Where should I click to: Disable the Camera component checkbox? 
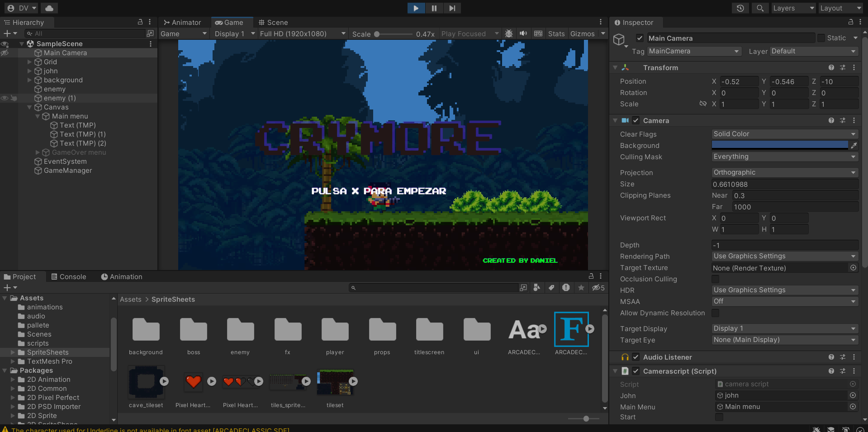(636, 120)
